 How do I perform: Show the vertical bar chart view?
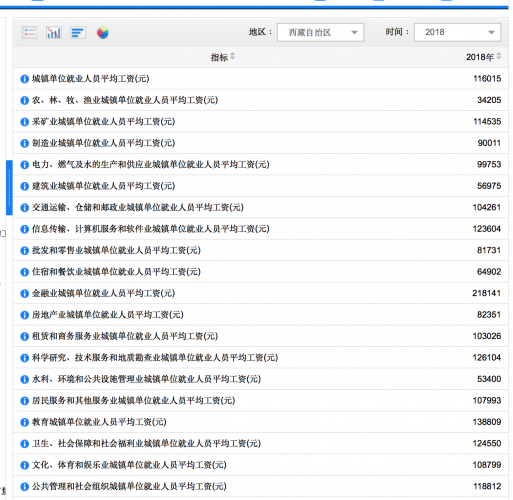tap(54, 32)
